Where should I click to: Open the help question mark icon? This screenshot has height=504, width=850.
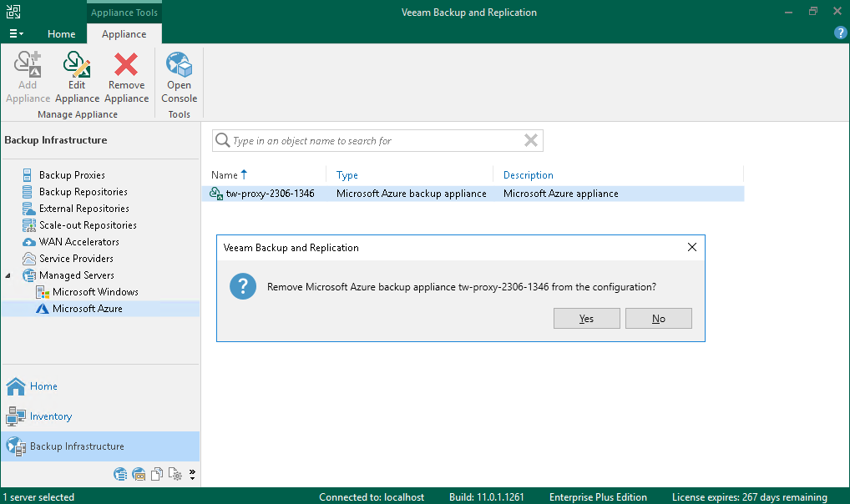pyautogui.click(x=840, y=33)
